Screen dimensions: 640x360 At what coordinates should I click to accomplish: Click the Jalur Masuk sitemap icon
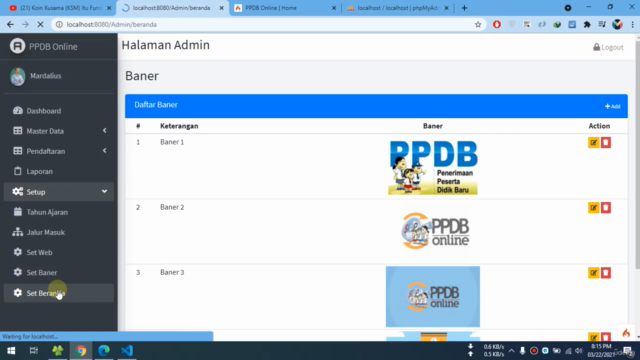pos(18,232)
